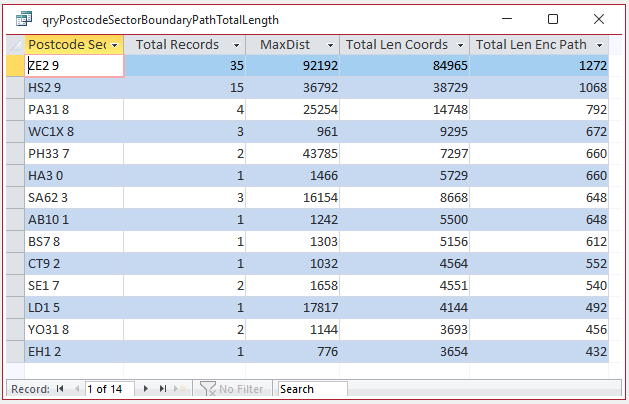The image size is (629, 404).
Task: Click the SA62 3 postcode cell
Action: [74, 198]
